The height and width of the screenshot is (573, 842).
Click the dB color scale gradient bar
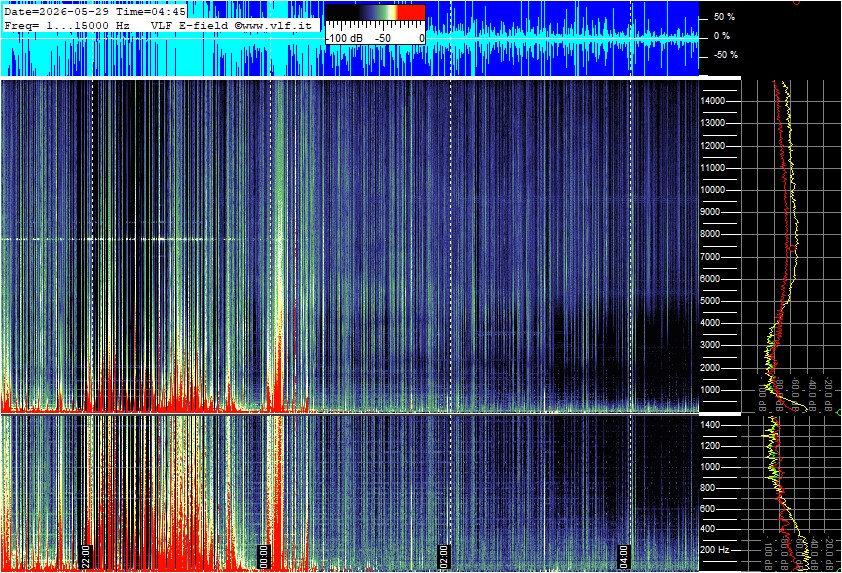coord(375,13)
